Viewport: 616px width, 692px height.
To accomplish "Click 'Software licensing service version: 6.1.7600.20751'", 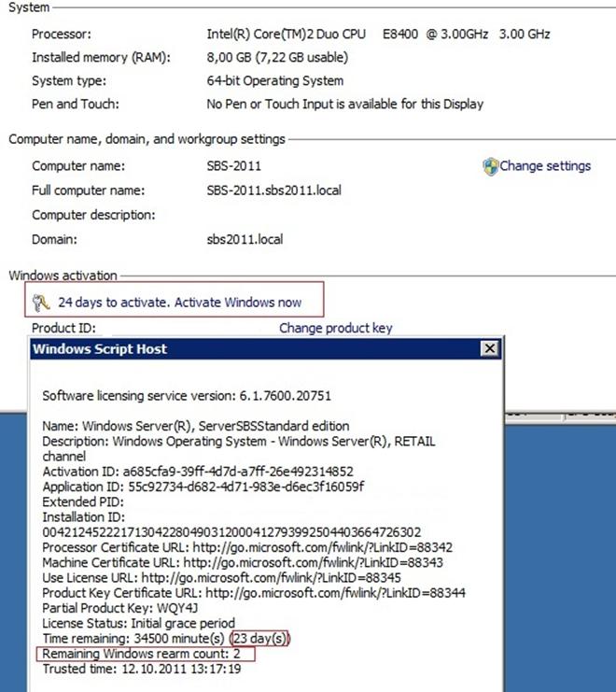I will (187, 395).
